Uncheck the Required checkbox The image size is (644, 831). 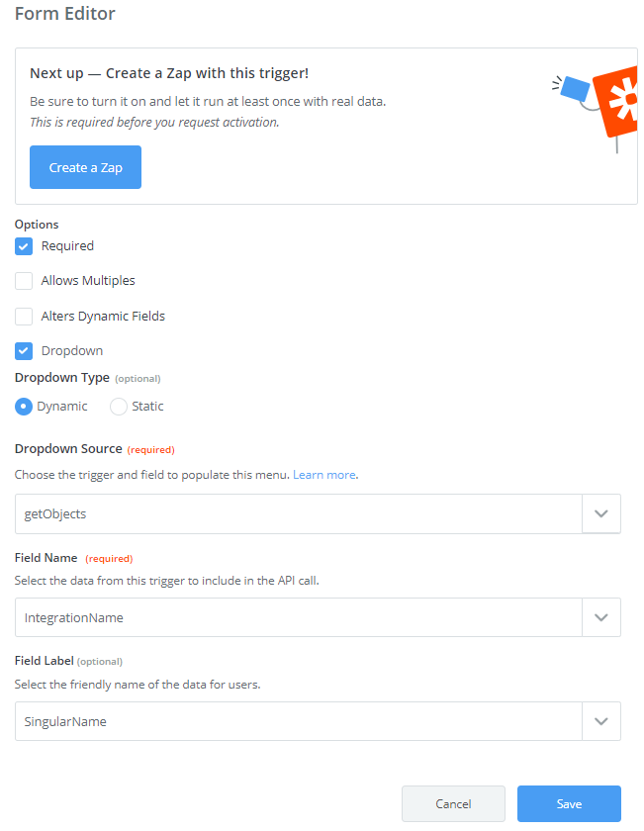point(24,246)
